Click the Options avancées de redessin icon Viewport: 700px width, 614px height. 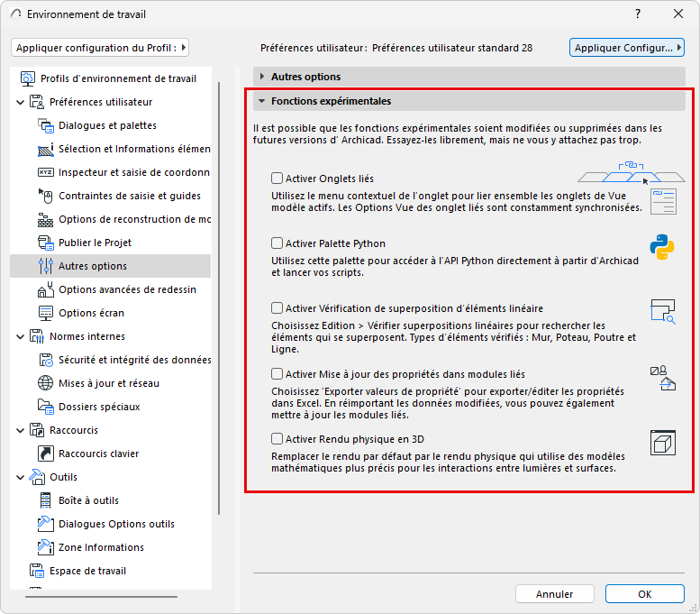coord(46,289)
